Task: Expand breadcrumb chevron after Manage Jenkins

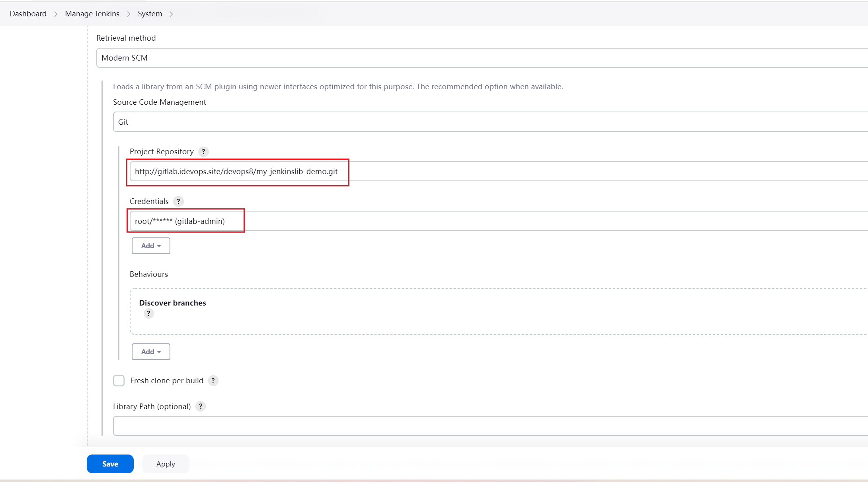Action: click(129, 14)
